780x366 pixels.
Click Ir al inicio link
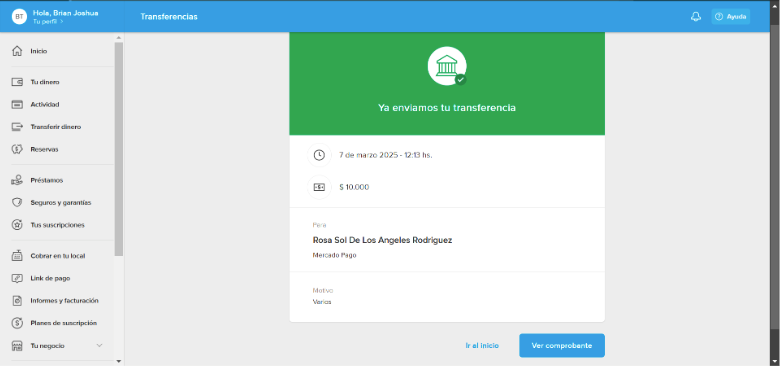tap(482, 345)
